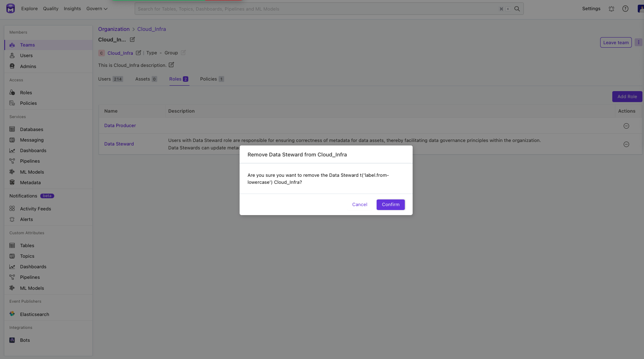This screenshot has height=359, width=644.
Task: Click the Databases service icon
Action: click(x=12, y=129)
